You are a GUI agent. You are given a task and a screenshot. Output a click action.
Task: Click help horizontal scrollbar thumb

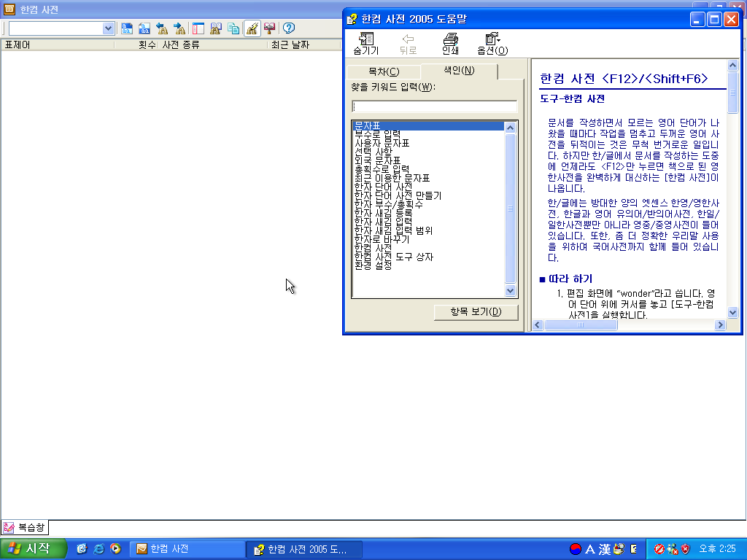click(x=581, y=324)
